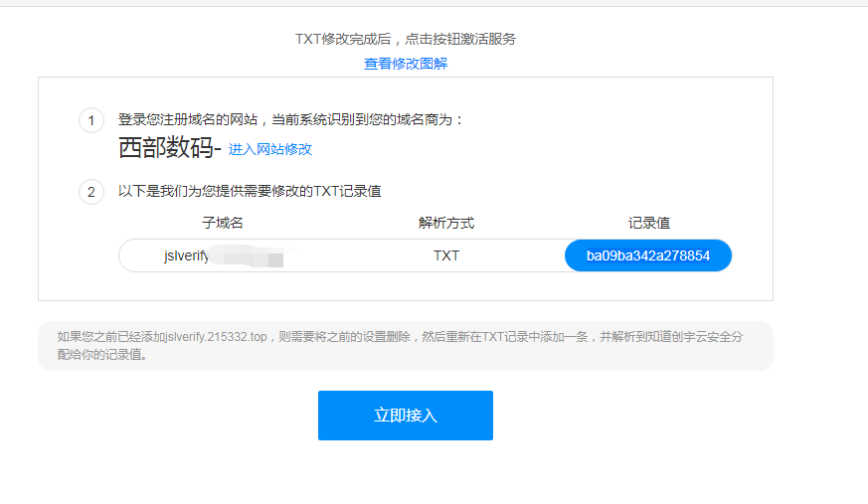The image size is (868, 504).
Task: Click the 子域名 column header
Action: (x=223, y=223)
